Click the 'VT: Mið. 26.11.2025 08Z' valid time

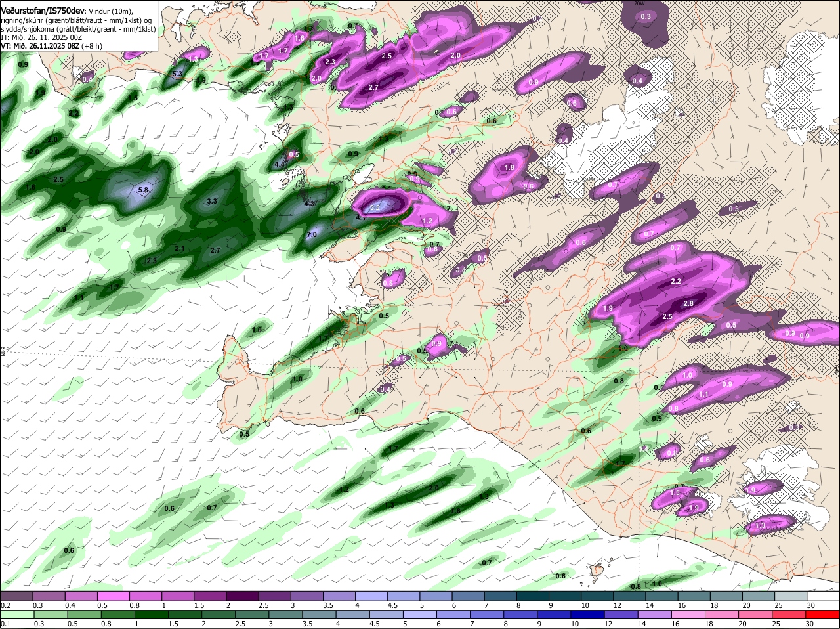40,46
